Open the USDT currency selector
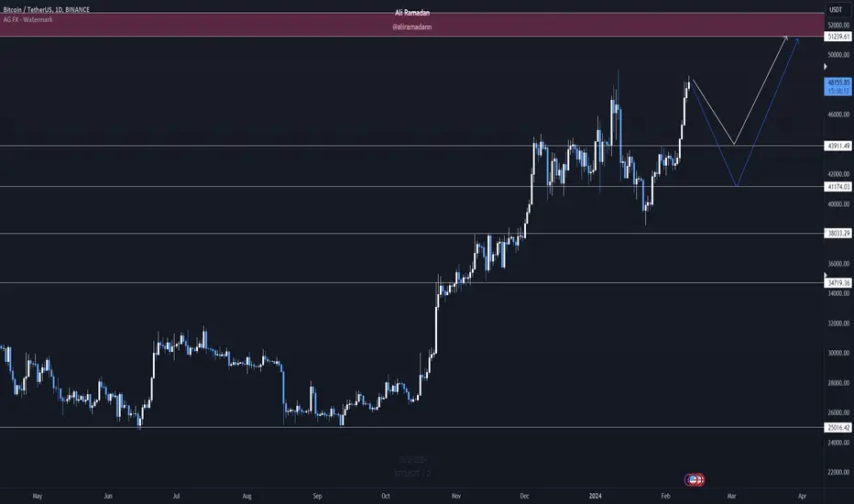854x504 pixels. 836,9
